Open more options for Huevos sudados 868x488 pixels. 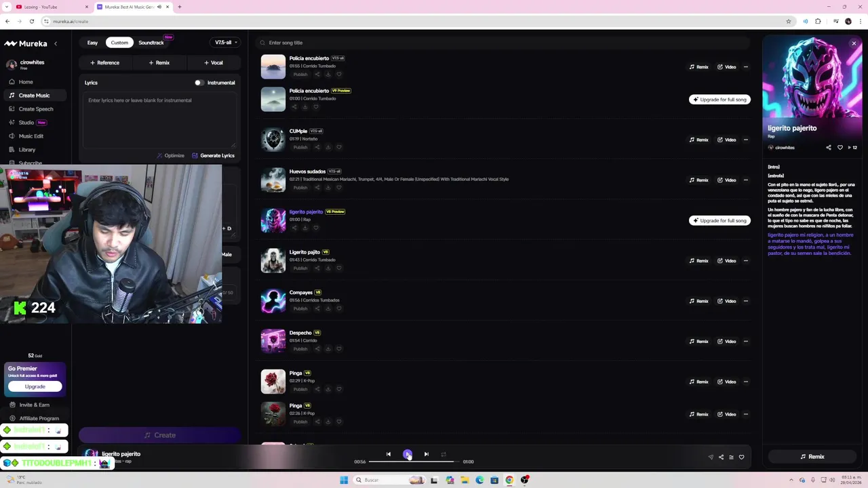tap(745, 180)
